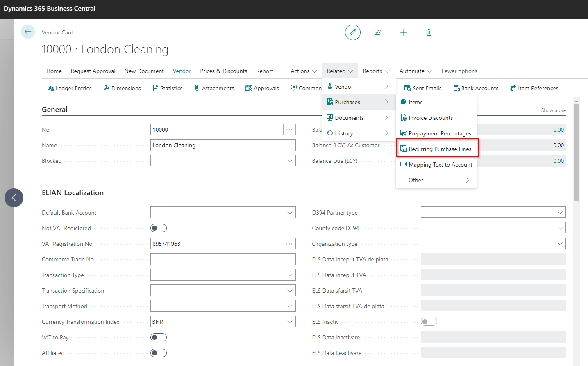Toggle Not VAT Registered switch
The height and width of the screenshot is (366, 588).
[159, 228]
